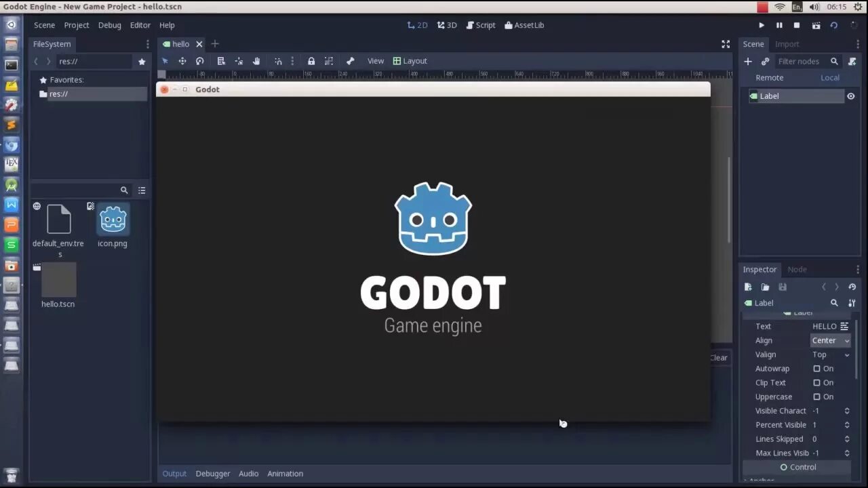The width and height of the screenshot is (868, 488).
Task: Open the Layout menu in canvas toolbar
Action: pyautogui.click(x=410, y=61)
